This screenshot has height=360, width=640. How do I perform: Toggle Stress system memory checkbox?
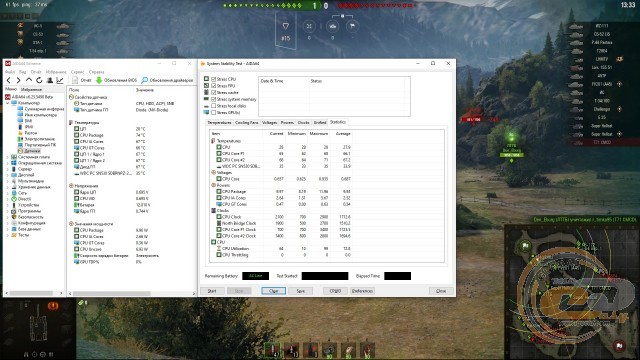tap(213, 99)
